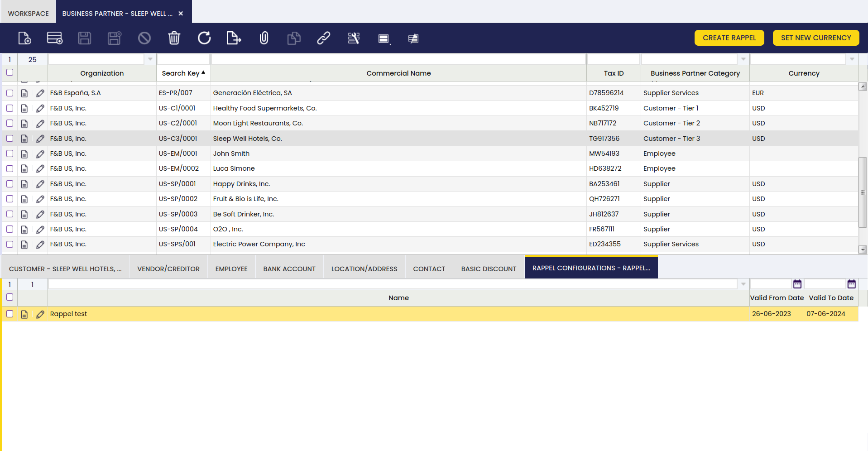Click the Commercial Name column header
868x451 pixels.
click(398, 73)
